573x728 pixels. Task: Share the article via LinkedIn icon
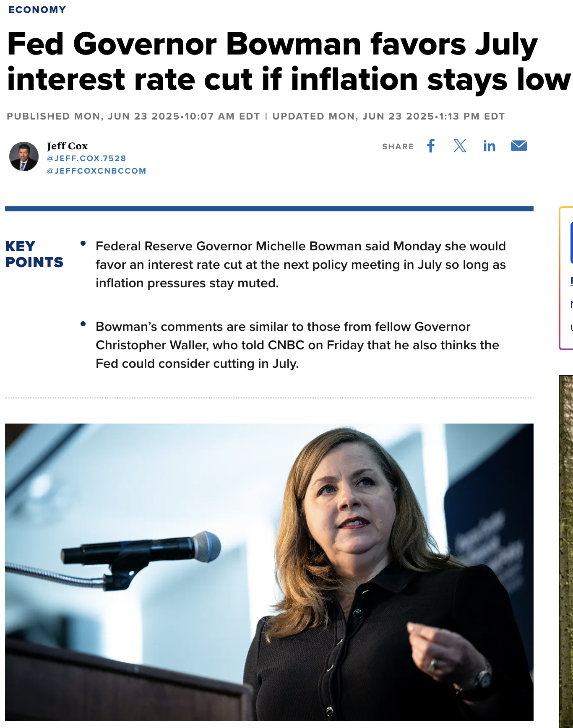[489, 146]
